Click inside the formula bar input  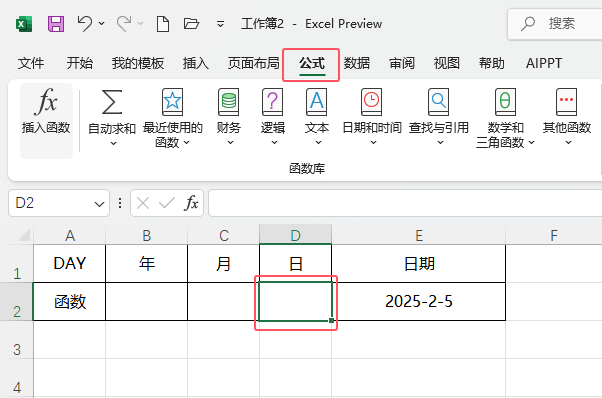405,203
